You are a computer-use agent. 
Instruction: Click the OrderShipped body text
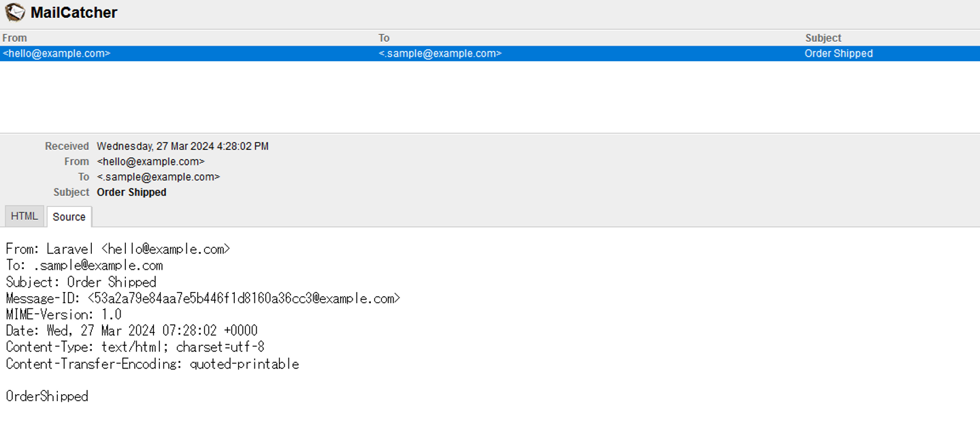[47, 396]
